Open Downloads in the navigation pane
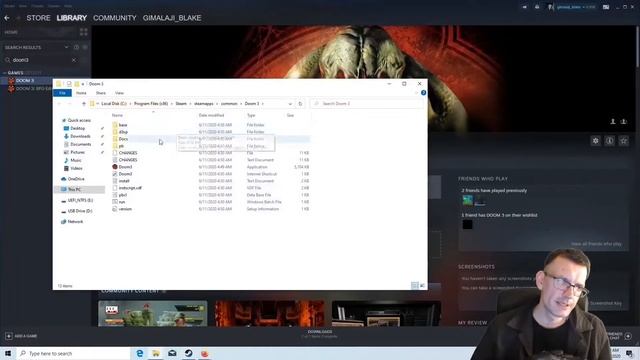This screenshot has width=640, height=360. click(x=80, y=136)
